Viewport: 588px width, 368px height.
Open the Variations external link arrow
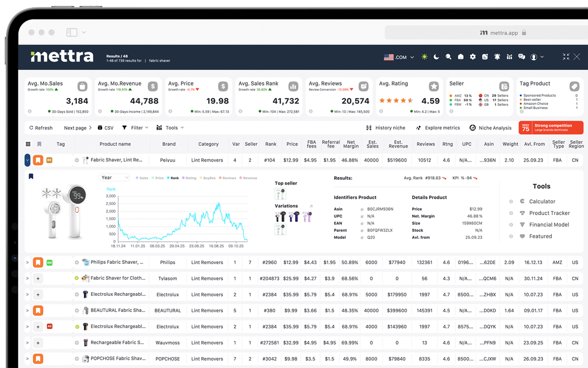[311, 207]
